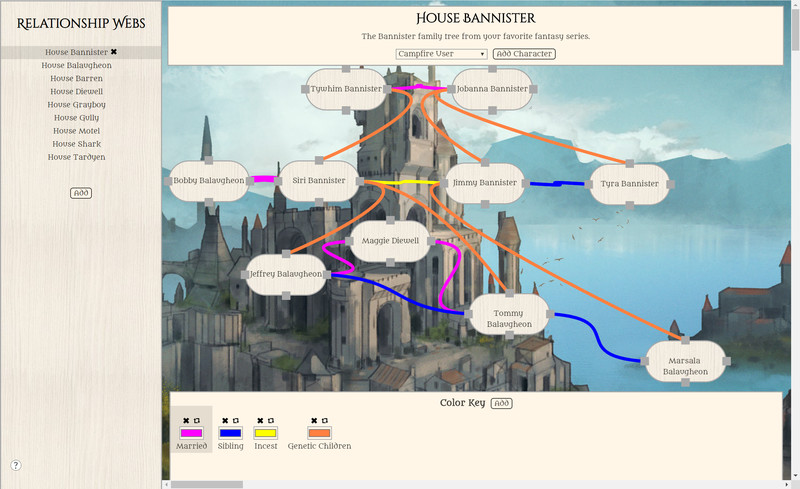Image resolution: width=800 pixels, height=489 pixels.
Task: Open House Motel web
Action: [x=77, y=131]
